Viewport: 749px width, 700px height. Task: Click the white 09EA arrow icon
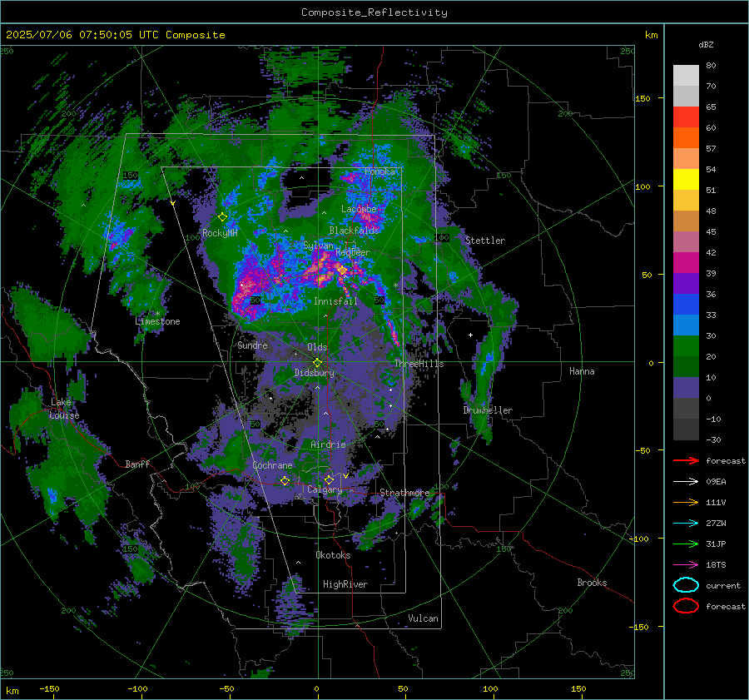pyautogui.click(x=686, y=481)
